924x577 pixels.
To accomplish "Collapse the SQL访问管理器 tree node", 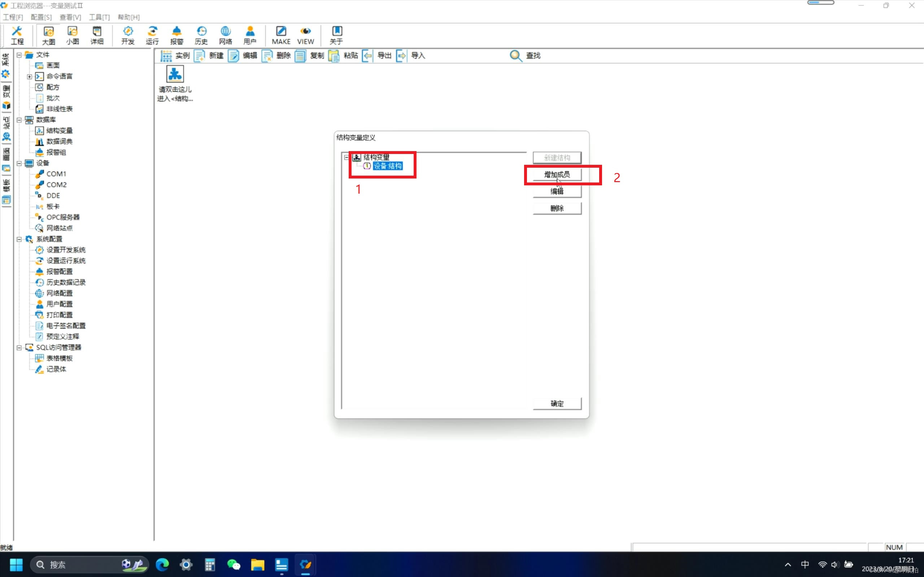I will [19, 348].
